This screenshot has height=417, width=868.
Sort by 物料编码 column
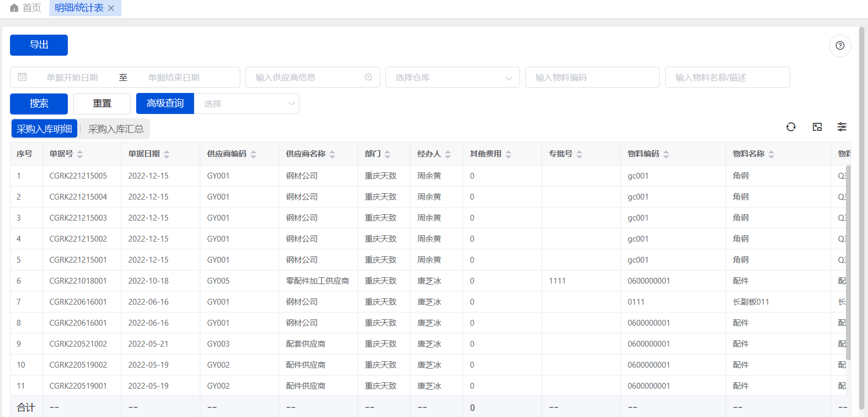pyautogui.click(x=666, y=154)
